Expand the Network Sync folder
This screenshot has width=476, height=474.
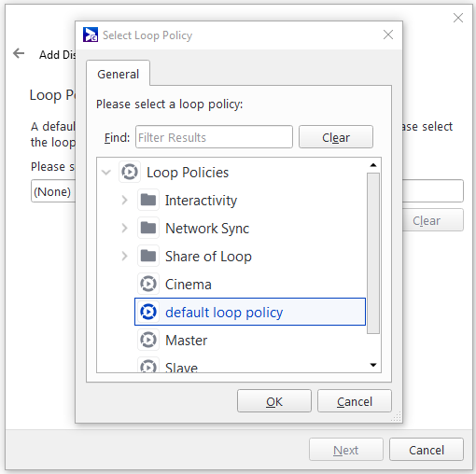tap(124, 228)
